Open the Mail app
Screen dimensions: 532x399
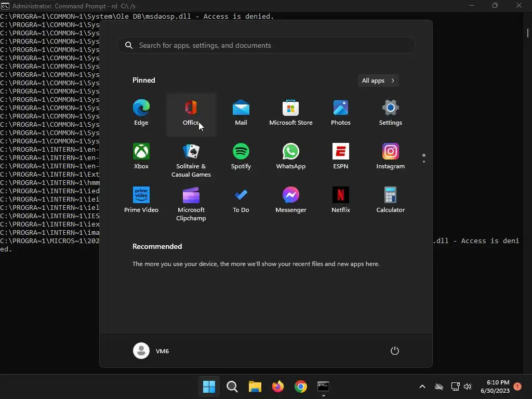point(241,114)
